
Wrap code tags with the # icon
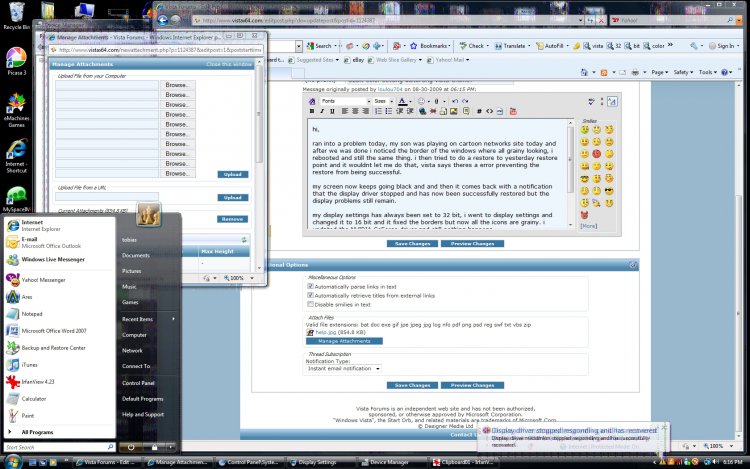pyautogui.click(x=479, y=111)
